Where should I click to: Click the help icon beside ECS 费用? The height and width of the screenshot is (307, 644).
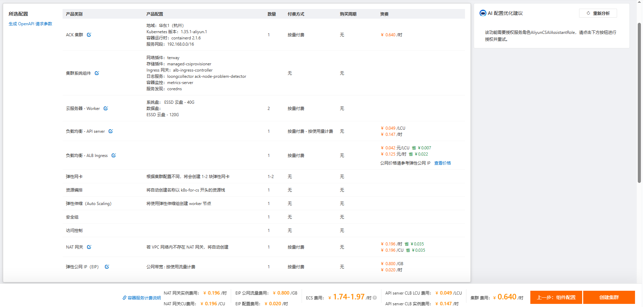point(375,298)
